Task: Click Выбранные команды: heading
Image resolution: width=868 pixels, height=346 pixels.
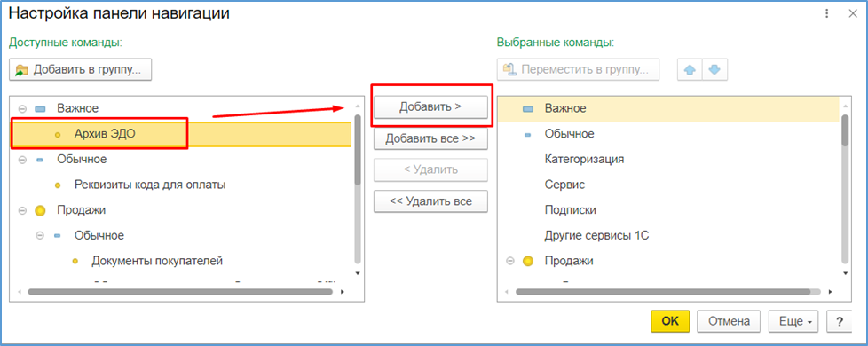Action: (x=556, y=42)
